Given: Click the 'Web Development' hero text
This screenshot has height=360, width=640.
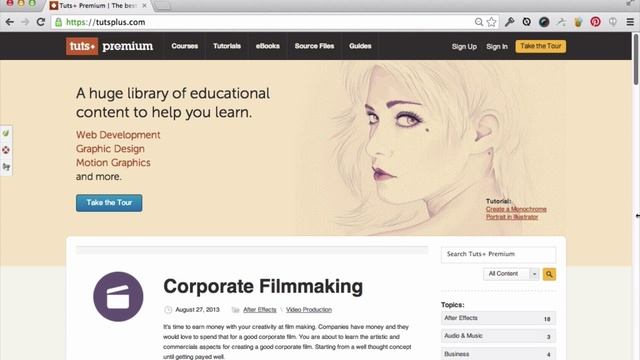Looking at the screenshot, I should (x=118, y=135).
